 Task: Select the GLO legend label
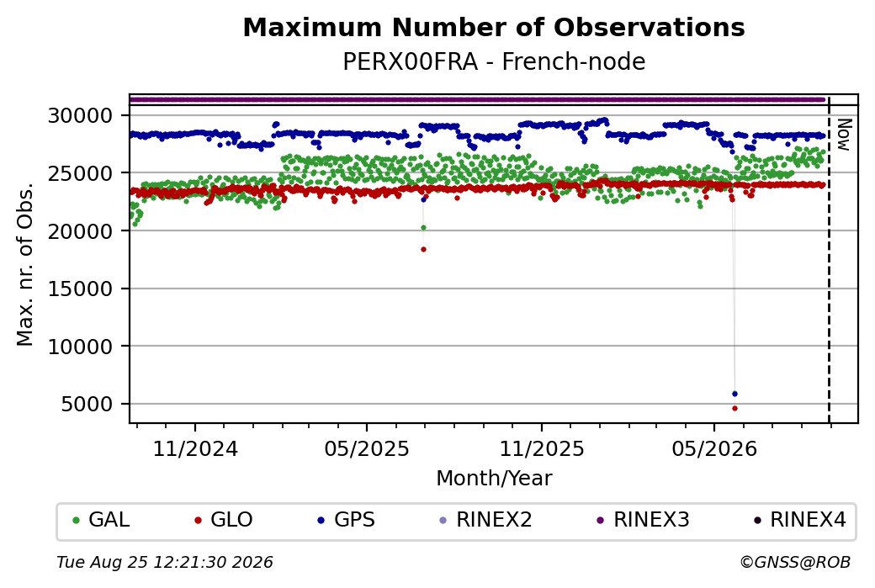coord(231,520)
